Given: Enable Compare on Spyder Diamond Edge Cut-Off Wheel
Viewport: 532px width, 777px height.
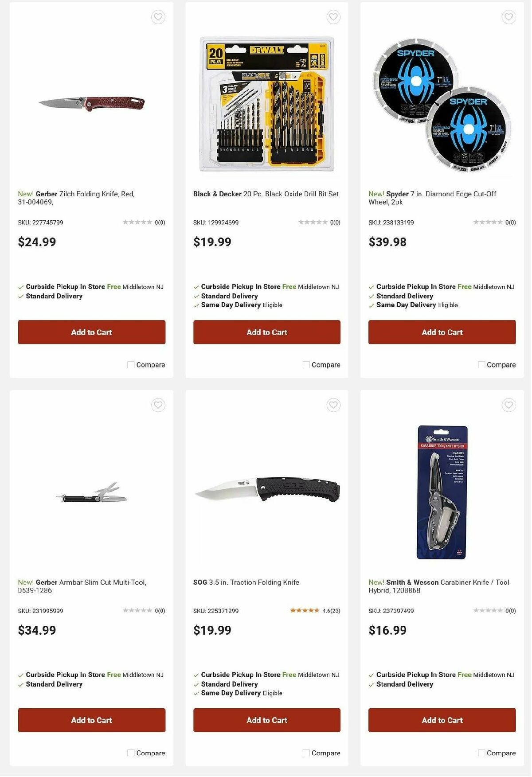Looking at the screenshot, I should click(x=481, y=364).
